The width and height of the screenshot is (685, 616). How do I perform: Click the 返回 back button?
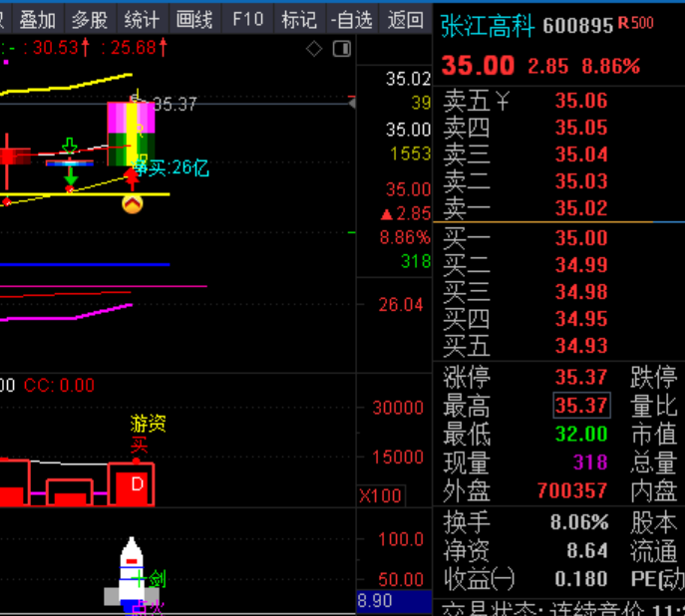pos(406,20)
